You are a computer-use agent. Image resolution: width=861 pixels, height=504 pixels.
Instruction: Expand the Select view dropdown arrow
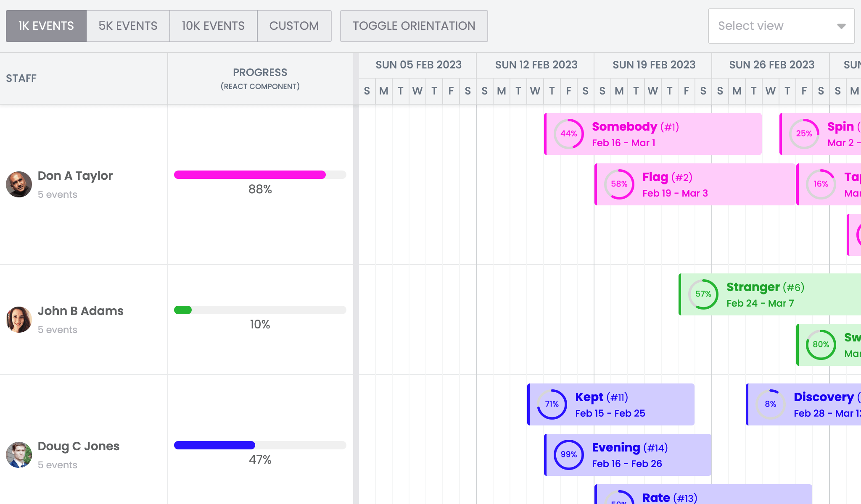point(841,26)
